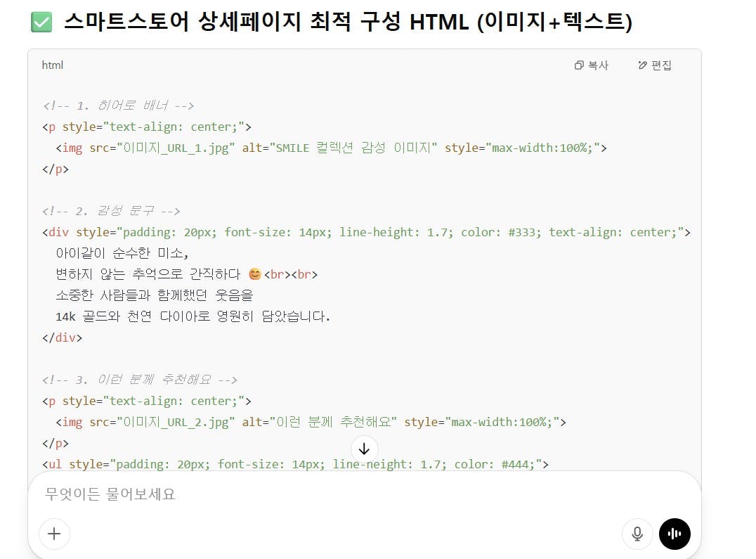
Task: Click the heading 스마트스토어 상세페이지 최적 구성 HTML
Action: tap(348, 23)
